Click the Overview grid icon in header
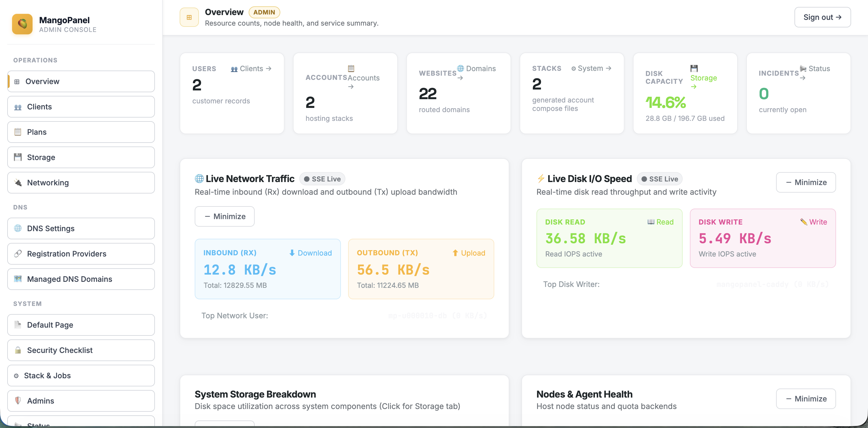 tap(189, 17)
